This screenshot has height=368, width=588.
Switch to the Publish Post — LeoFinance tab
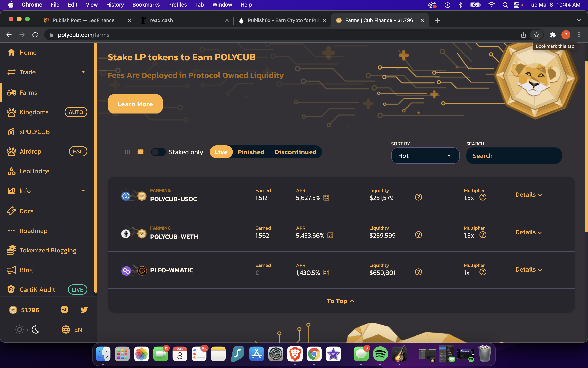pos(87,20)
